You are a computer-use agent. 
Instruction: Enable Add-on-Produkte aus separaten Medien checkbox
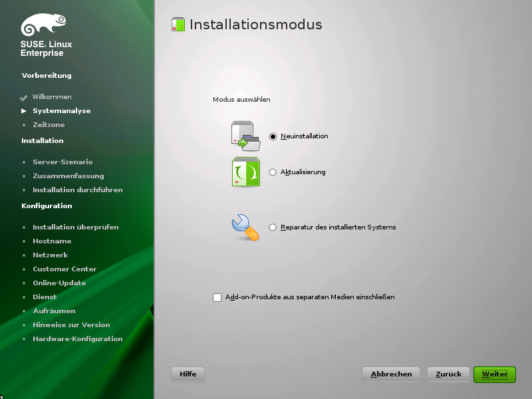[217, 297]
